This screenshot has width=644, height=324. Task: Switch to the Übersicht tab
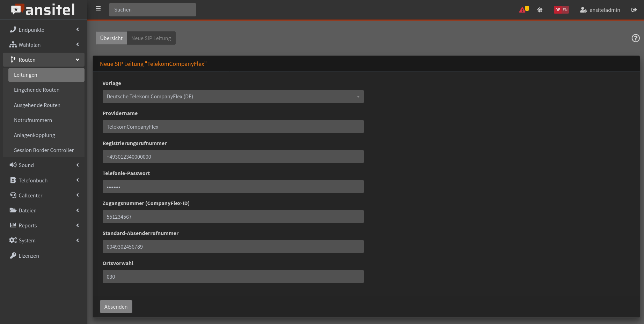(x=111, y=38)
